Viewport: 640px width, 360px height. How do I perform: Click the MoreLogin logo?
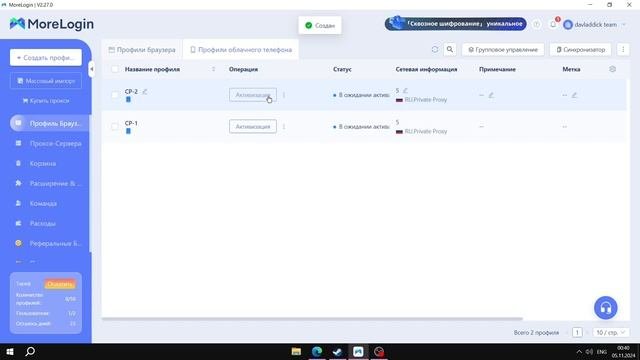click(51, 24)
